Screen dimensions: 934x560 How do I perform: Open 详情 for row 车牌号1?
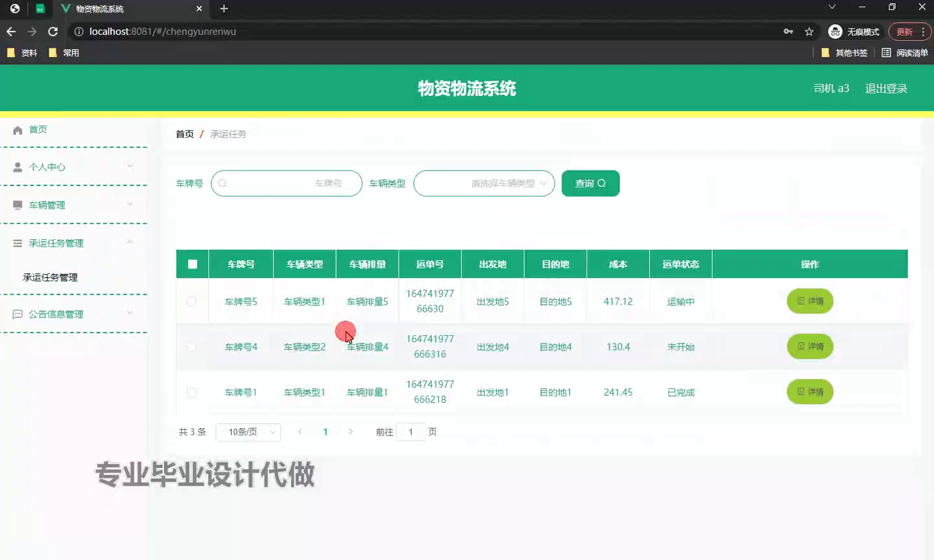[810, 391]
